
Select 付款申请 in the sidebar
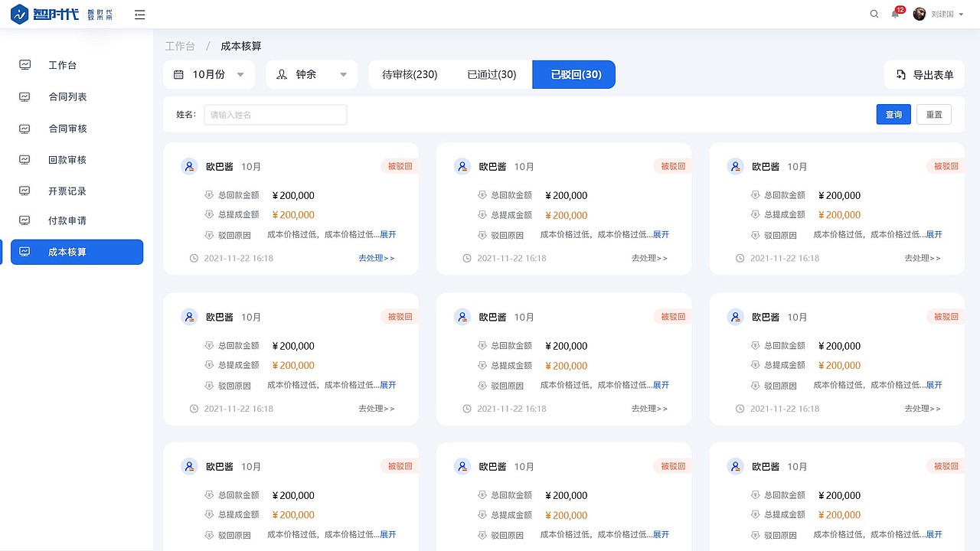tap(68, 222)
